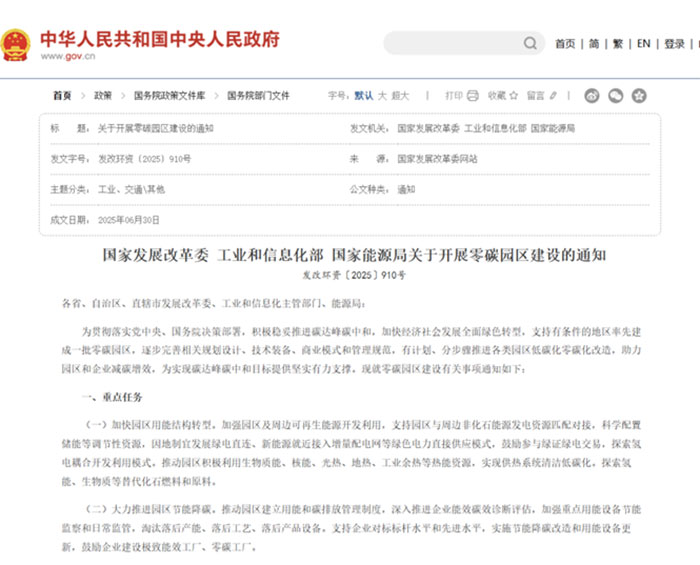Go to 政策 in the breadcrumb

[103, 96]
